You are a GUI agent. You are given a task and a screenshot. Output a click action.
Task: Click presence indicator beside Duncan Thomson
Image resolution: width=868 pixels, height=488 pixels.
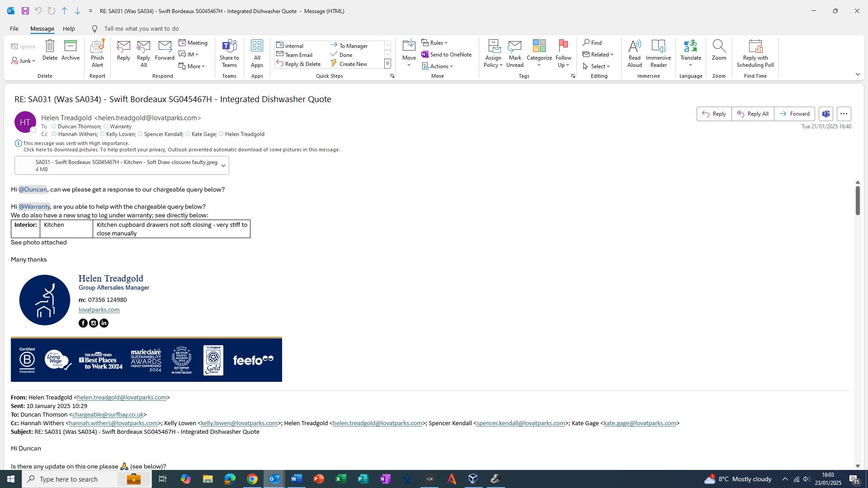coord(54,127)
